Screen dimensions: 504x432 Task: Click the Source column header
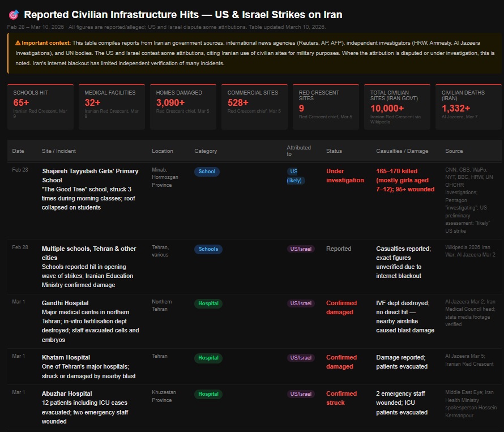tap(454, 151)
